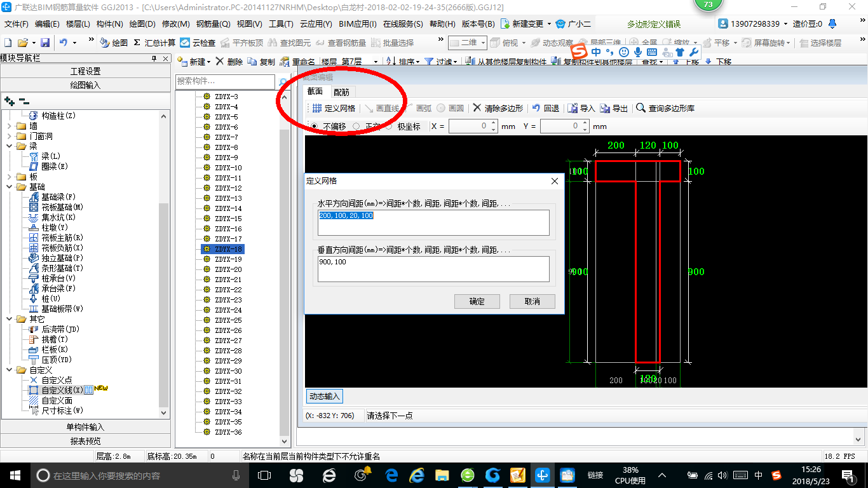
Task: Click Task View taskbar icon
Action: 264,475
